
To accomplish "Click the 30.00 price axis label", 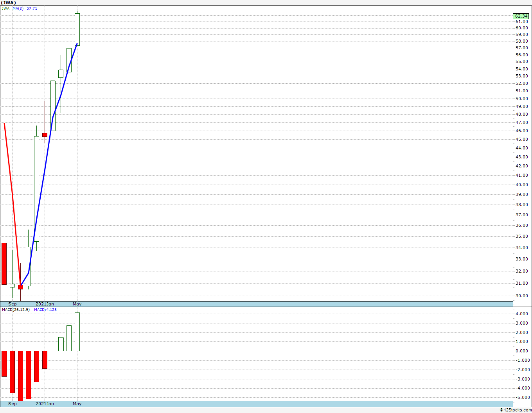I will coord(521,296).
